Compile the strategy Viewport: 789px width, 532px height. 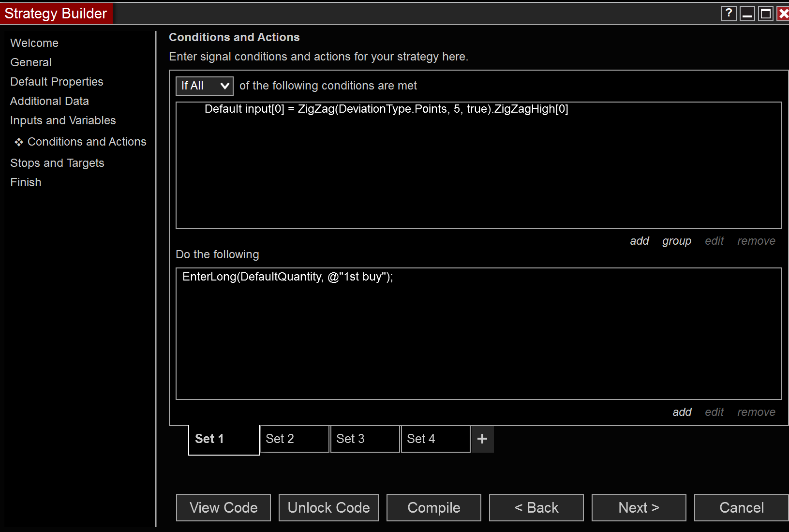[434, 508]
